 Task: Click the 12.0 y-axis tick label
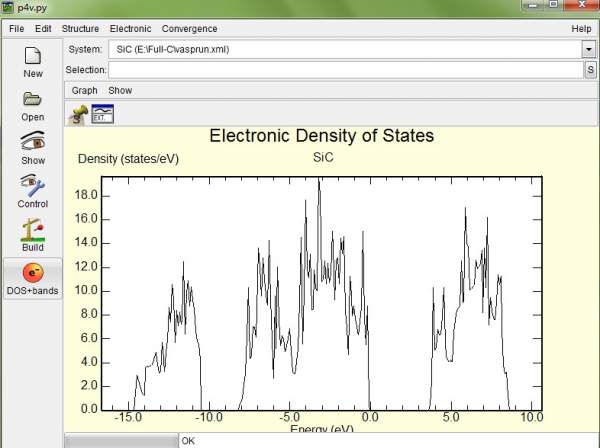click(x=86, y=267)
